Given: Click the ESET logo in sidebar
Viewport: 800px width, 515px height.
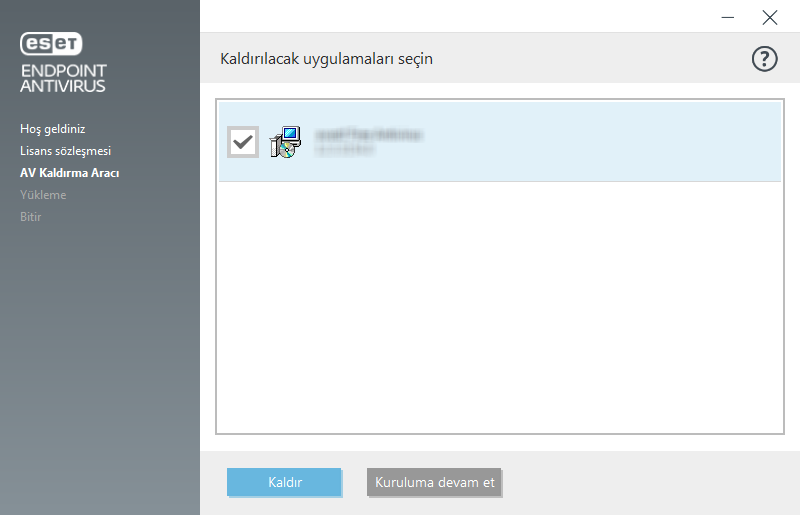Looking at the screenshot, I should pyautogui.click(x=51, y=43).
